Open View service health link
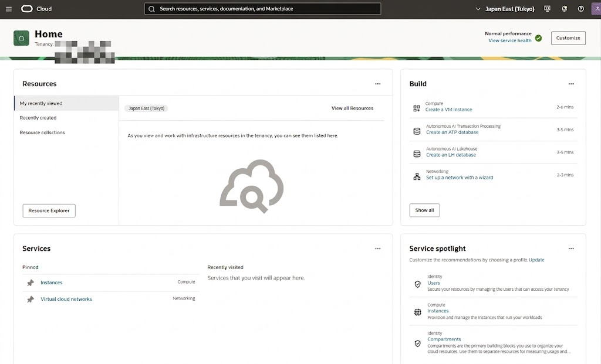Viewport: 601px width, 364px height. pos(510,40)
